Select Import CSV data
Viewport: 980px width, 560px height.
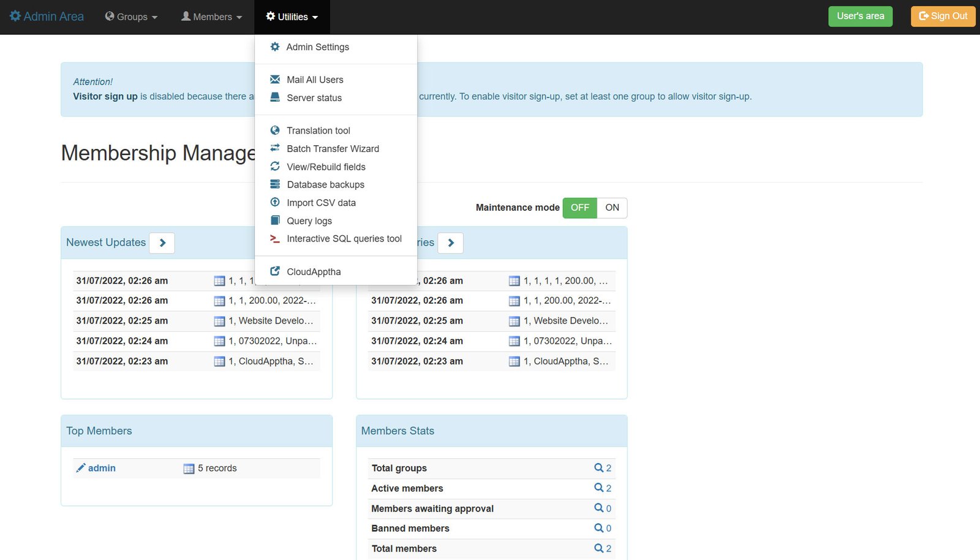[x=336, y=203]
